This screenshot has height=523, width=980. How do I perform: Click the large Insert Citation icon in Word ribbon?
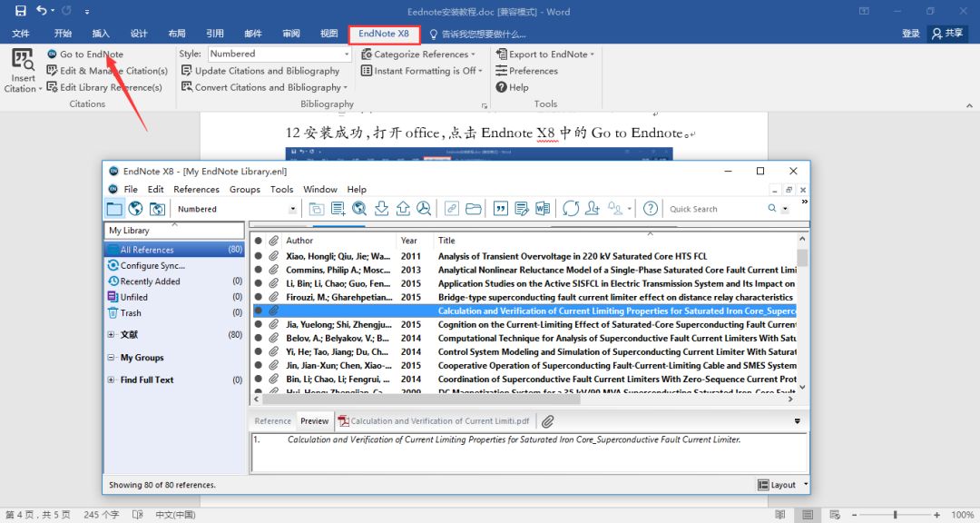click(x=23, y=59)
